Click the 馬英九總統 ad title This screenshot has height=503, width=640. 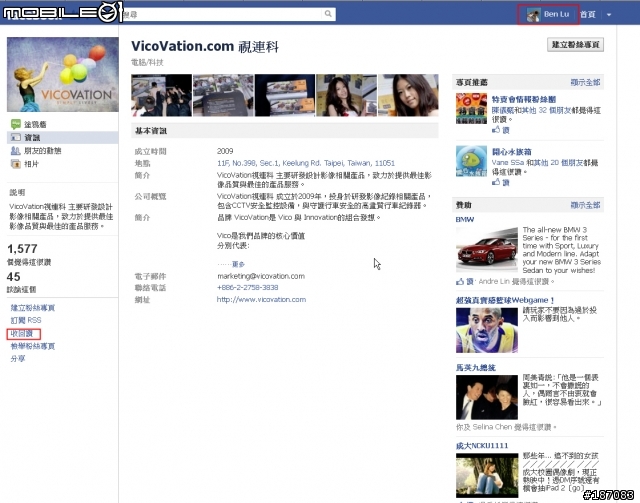pos(476,367)
